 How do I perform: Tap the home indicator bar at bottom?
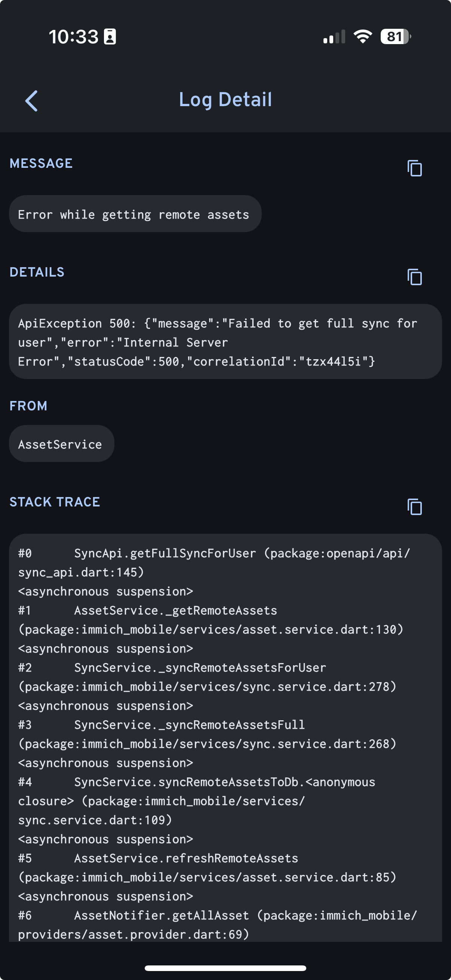(x=225, y=968)
